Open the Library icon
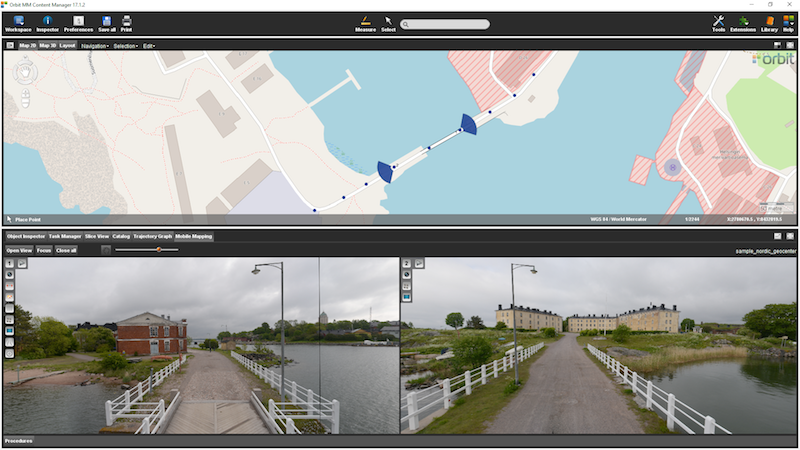Image resolution: width=800 pixels, height=450 pixels. [769, 21]
